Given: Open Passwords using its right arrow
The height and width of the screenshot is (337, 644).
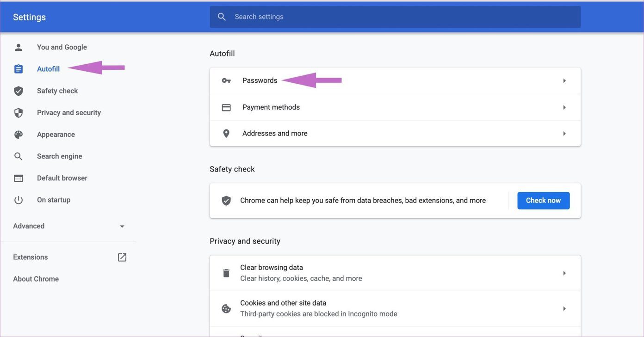Looking at the screenshot, I should [x=564, y=81].
